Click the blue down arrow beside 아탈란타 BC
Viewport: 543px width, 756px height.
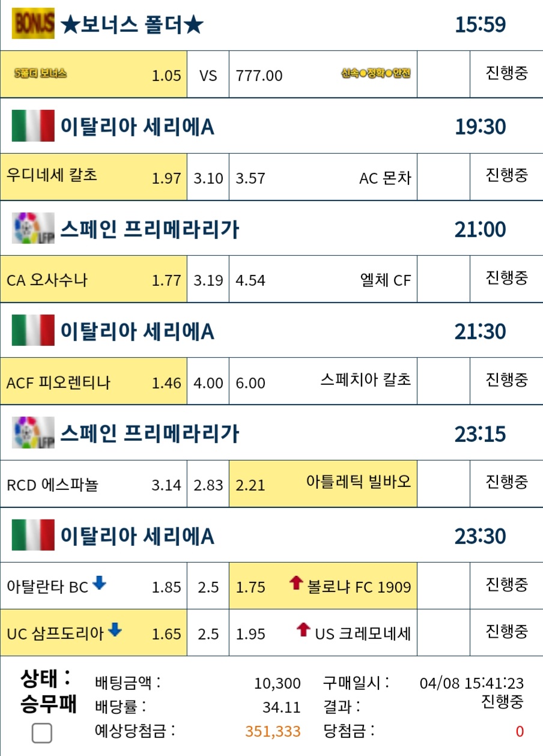coord(100,582)
